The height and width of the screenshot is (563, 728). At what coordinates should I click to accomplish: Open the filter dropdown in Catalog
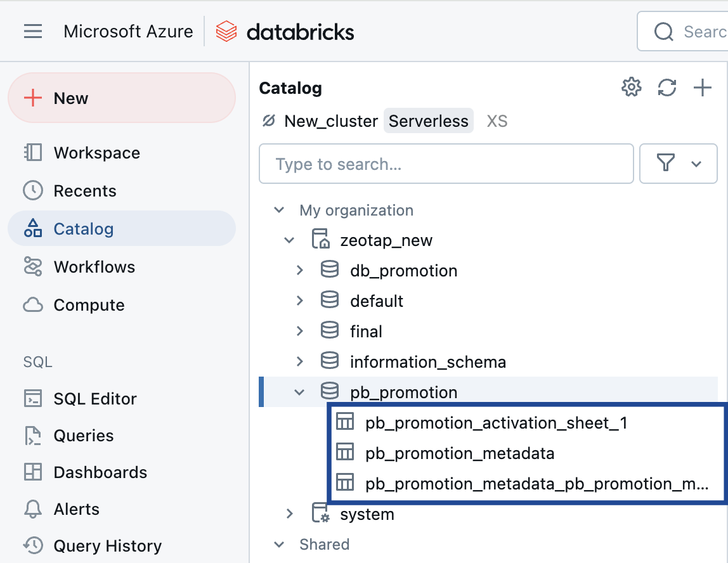679,164
